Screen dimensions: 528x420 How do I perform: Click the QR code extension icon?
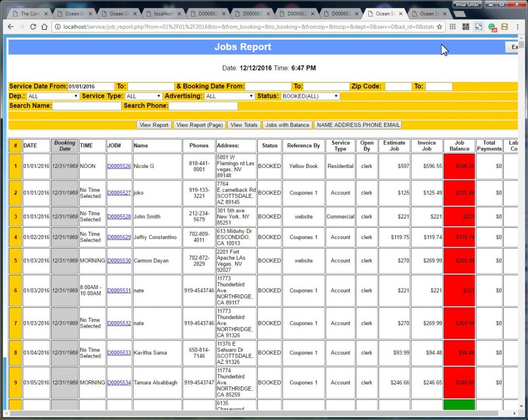[466, 27]
